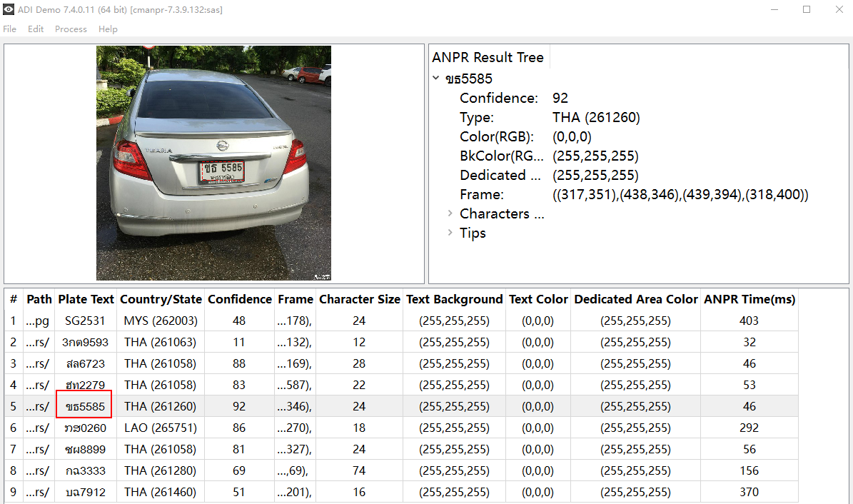Sort by Plate Text column header
Image resolution: width=853 pixels, height=504 pixels.
pos(86,299)
